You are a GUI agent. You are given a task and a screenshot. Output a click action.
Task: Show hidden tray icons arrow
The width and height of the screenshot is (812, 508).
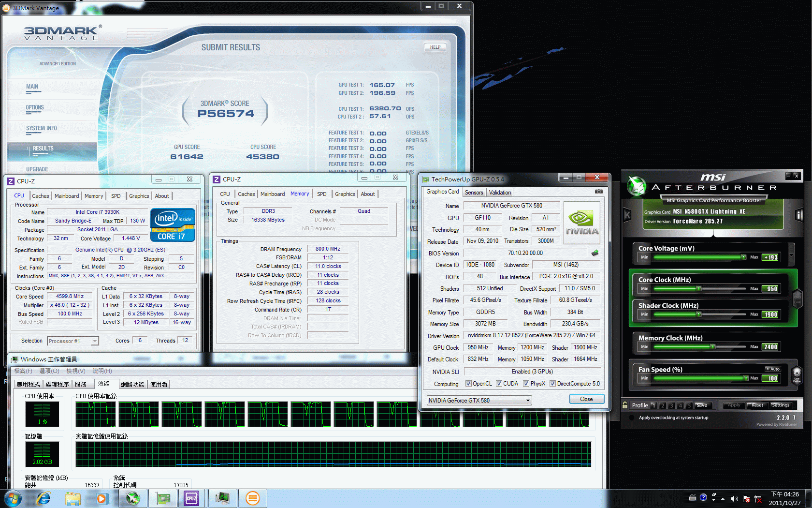[723, 498]
